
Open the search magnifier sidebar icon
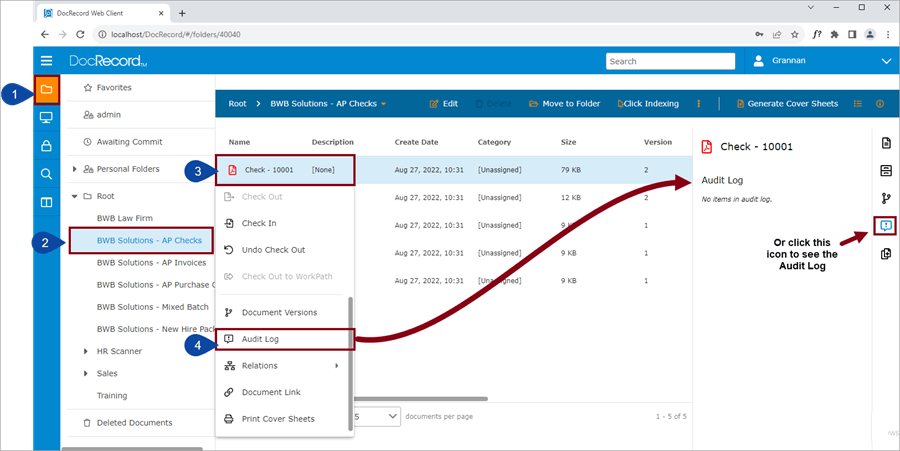[46, 174]
